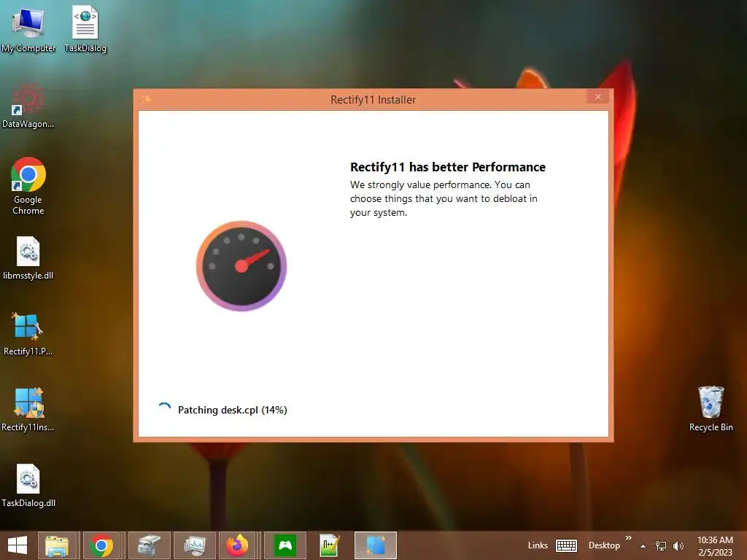Click the 'Patching desk.cpl (14%)' status text
Screen dimensions: 747x560
[233, 410]
